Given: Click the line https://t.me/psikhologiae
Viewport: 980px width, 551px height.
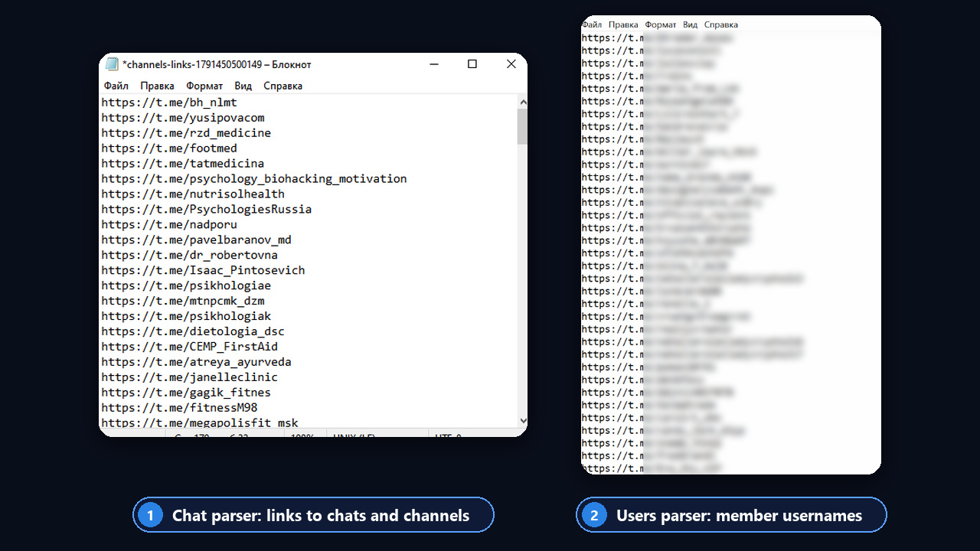Looking at the screenshot, I should (x=186, y=286).
